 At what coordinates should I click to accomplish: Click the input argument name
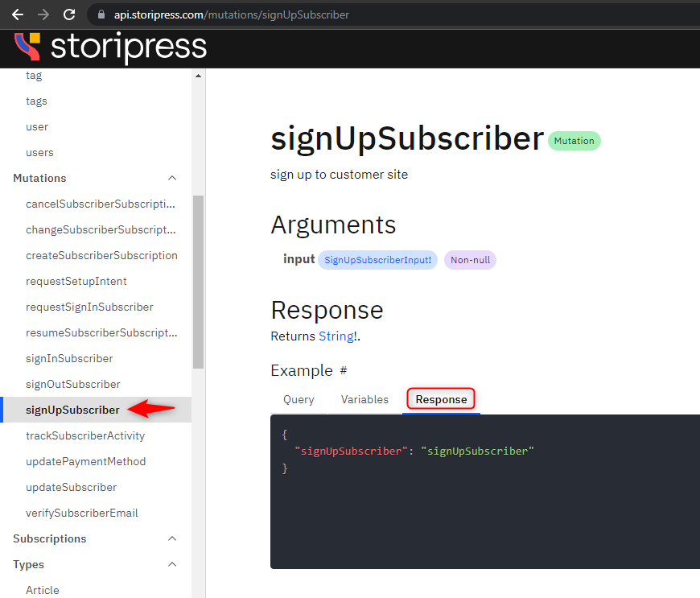click(x=299, y=259)
